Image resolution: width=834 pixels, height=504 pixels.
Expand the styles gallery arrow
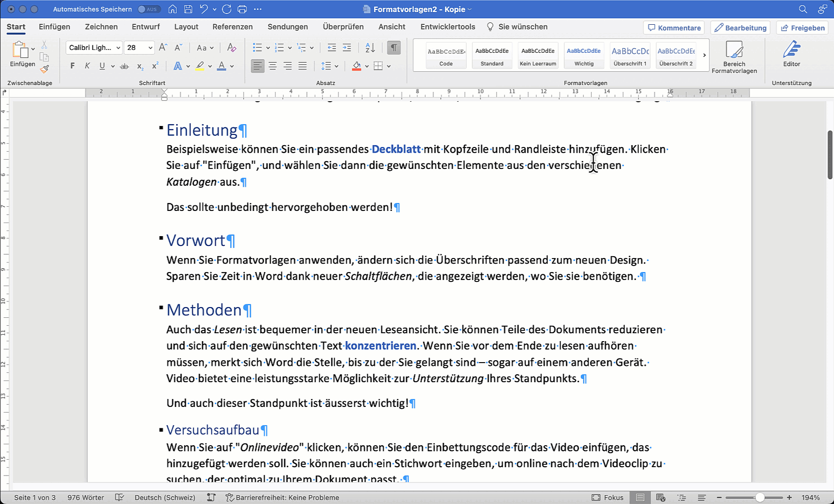click(704, 55)
